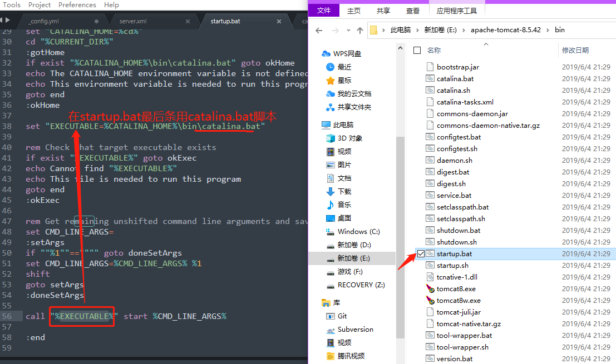Open the WPS网盘 cloud icon in sidebar
This screenshot has height=364, width=616.
(x=327, y=54)
